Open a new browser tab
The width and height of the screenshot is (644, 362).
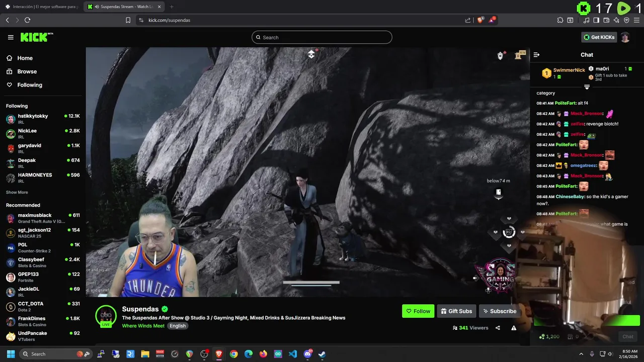click(x=172, y=7)
